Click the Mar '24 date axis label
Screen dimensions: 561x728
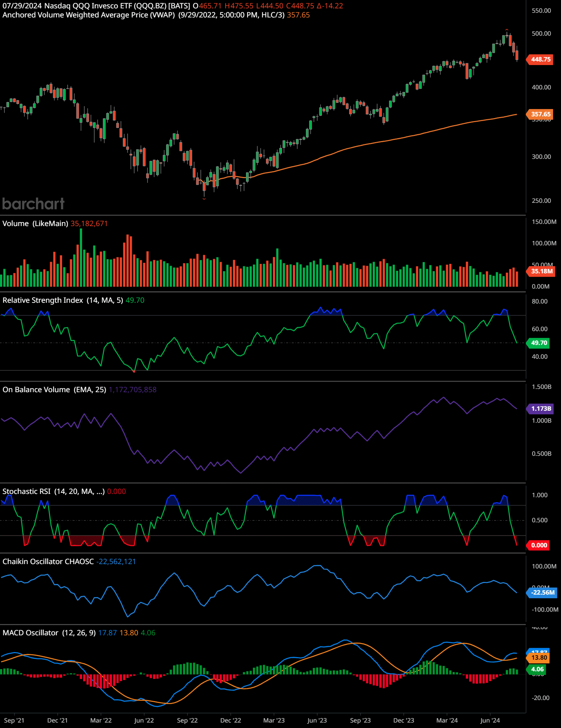click(447, 720)
